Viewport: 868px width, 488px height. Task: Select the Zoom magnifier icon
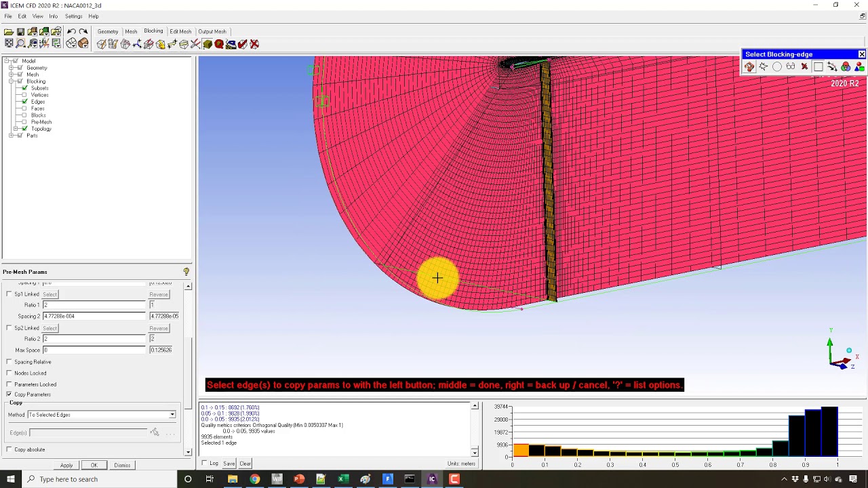pyautogui.click(x=20, y=43)
